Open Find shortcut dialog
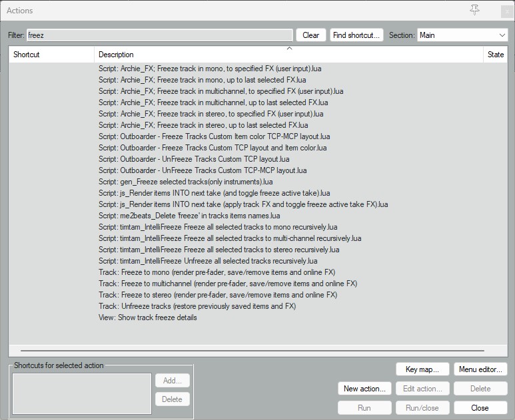Screen dimensions: 515x420 (x=356, y=35)
